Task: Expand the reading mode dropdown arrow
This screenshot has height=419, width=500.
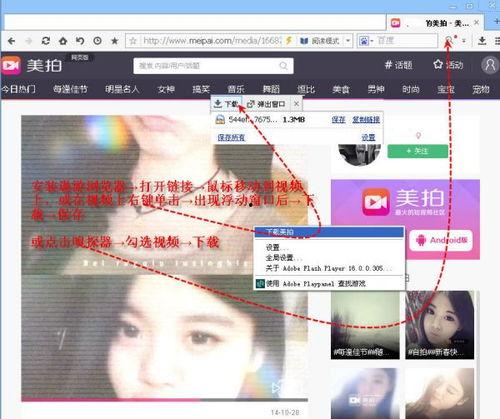Action: click(348, 41)
